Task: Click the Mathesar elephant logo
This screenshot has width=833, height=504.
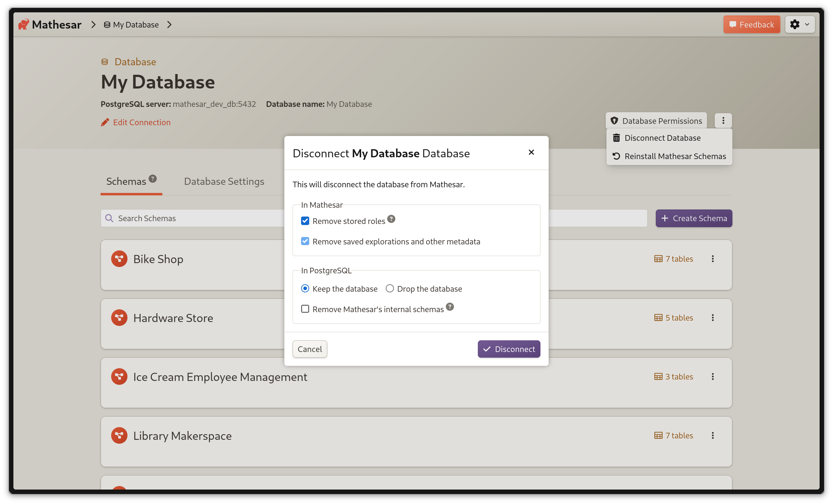Action: pos(24,24)
